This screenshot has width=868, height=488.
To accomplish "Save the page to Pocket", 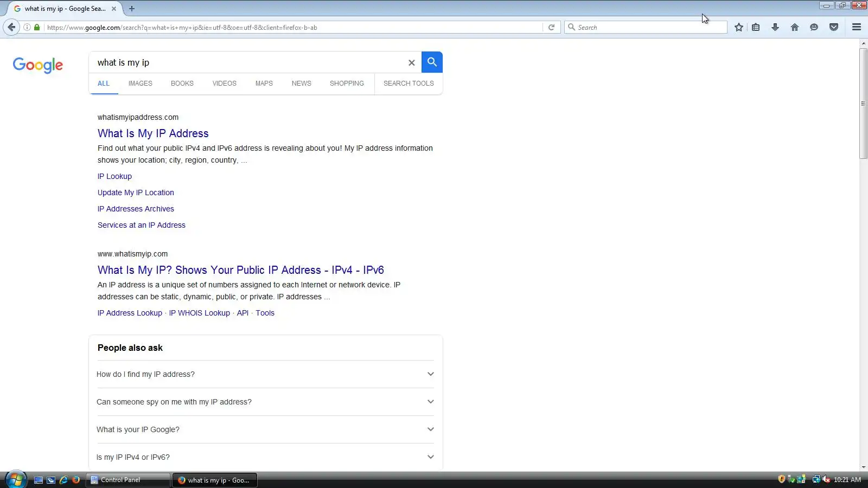I will [834, 27].
